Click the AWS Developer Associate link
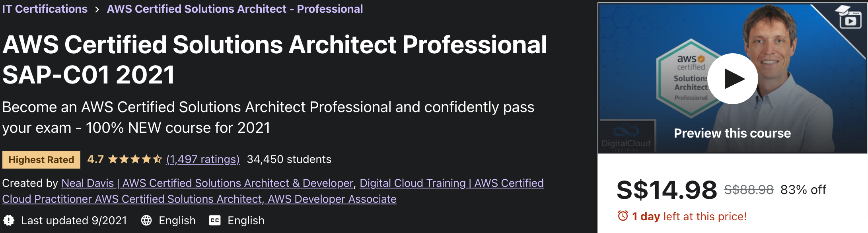868x233 pixels. [x=332, y=199]
